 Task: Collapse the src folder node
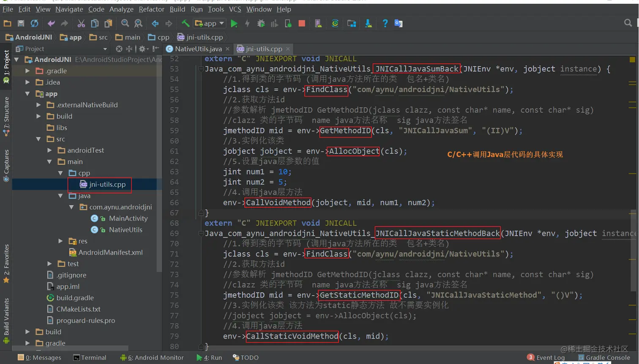(39, 139)
